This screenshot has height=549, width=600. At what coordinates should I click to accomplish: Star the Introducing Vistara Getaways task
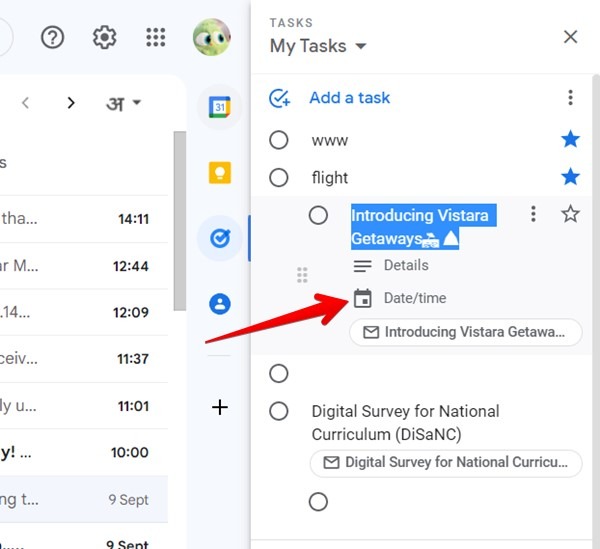click(x=570, y=214)
